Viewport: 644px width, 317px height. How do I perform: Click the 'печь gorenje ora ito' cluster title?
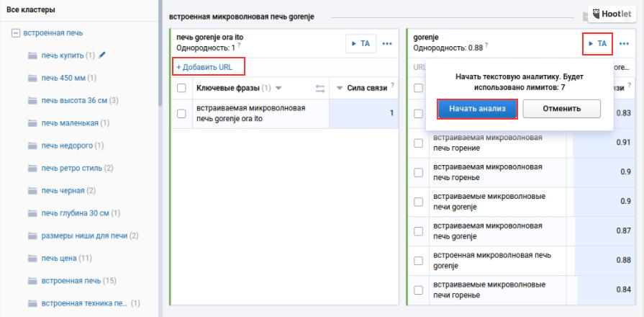(210, 37)
